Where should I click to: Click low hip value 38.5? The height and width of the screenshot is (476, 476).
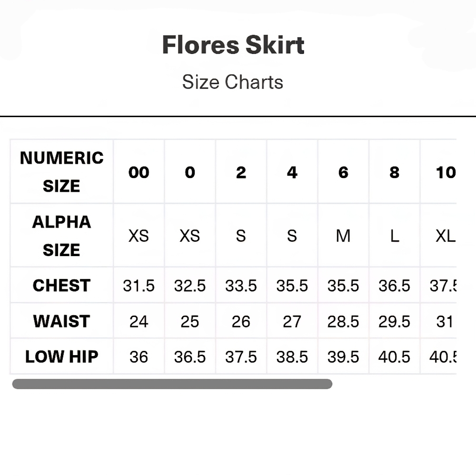[292, 357]
